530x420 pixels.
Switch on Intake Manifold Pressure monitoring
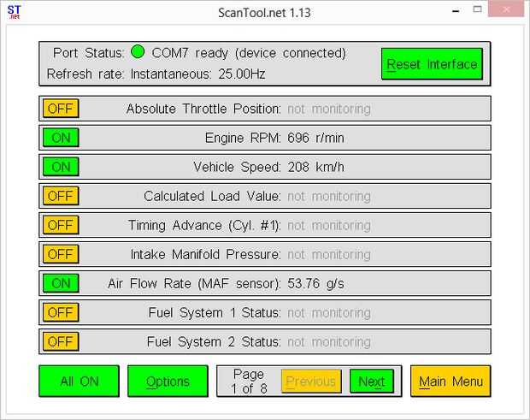tap(61, 254)
